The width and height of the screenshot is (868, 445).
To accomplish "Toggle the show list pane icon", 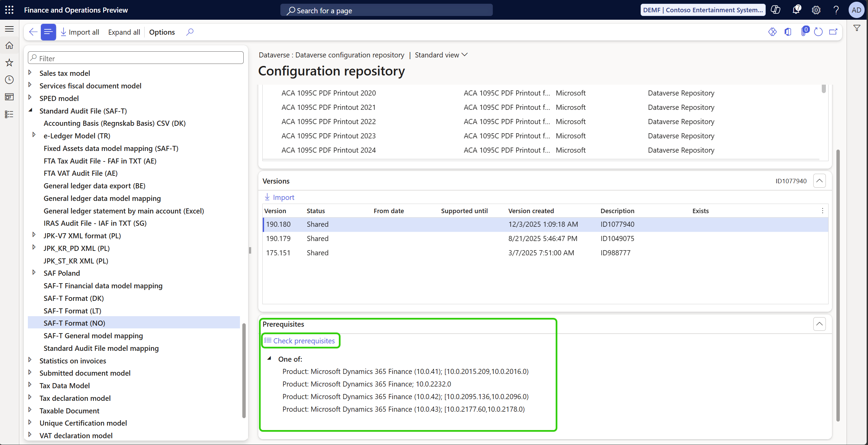I will tap(48, 32).
